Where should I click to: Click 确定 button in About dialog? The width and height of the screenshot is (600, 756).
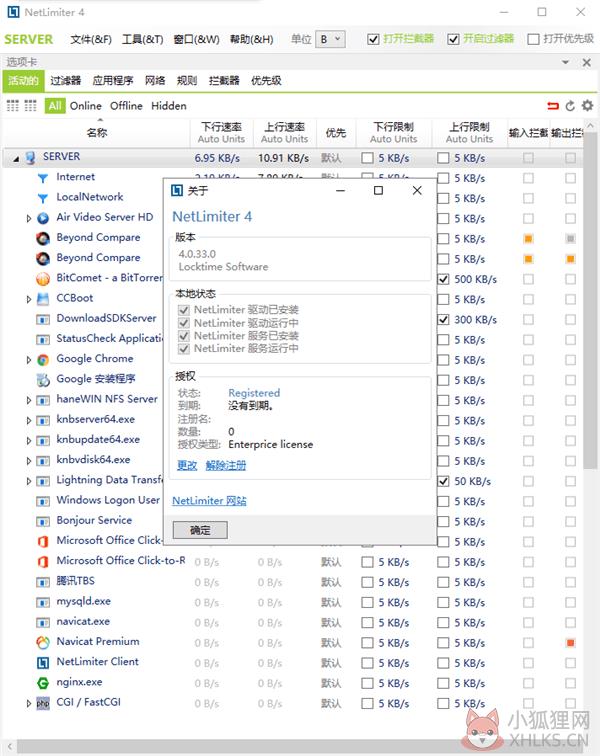200,530
